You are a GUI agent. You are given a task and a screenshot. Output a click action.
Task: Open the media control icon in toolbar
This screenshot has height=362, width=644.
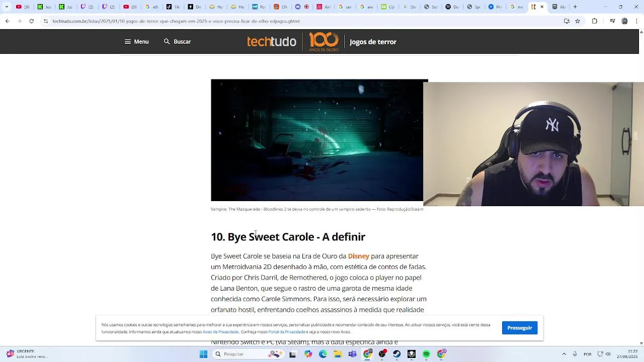(612, 21)
